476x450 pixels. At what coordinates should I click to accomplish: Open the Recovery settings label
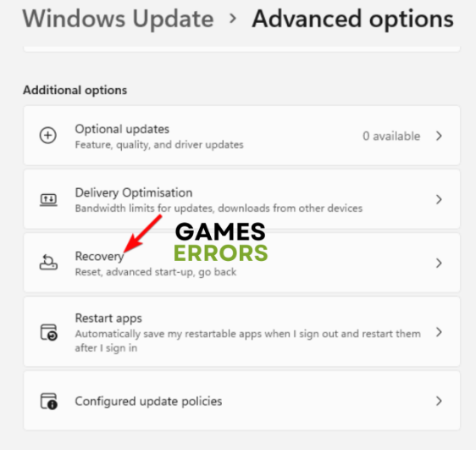pyautogui.click(x=100, y=257)
